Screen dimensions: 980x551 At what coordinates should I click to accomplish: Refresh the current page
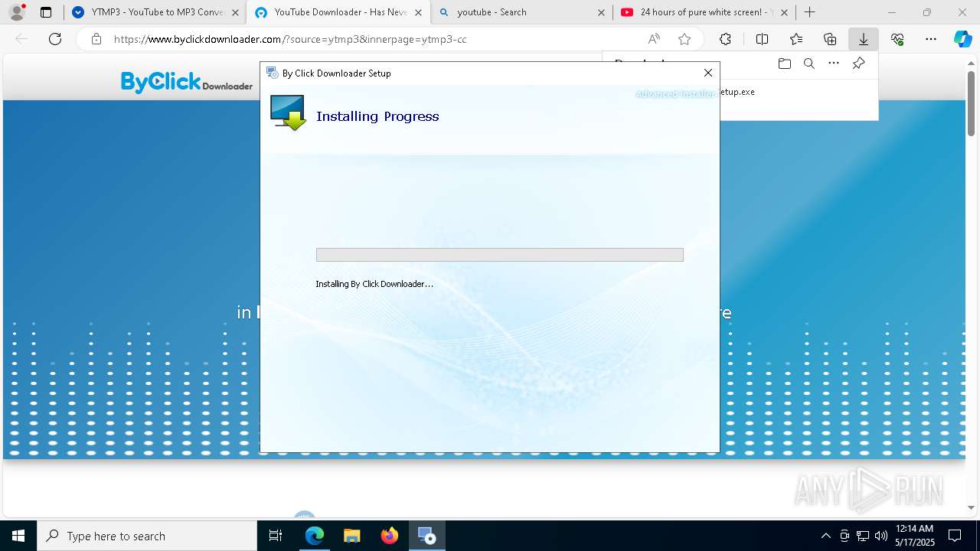[55, 39]
